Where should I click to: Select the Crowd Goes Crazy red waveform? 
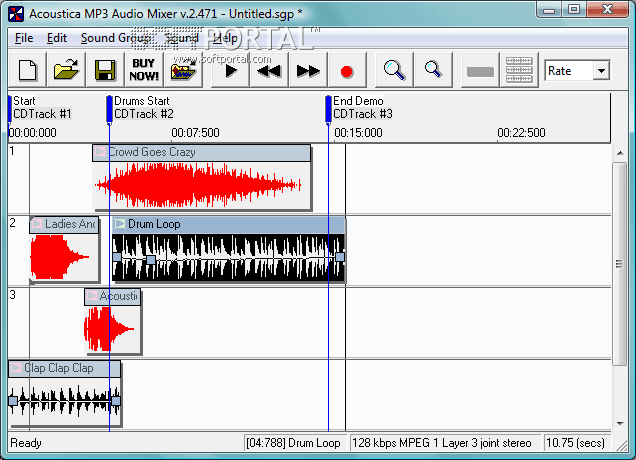click(x=198, y=185)
